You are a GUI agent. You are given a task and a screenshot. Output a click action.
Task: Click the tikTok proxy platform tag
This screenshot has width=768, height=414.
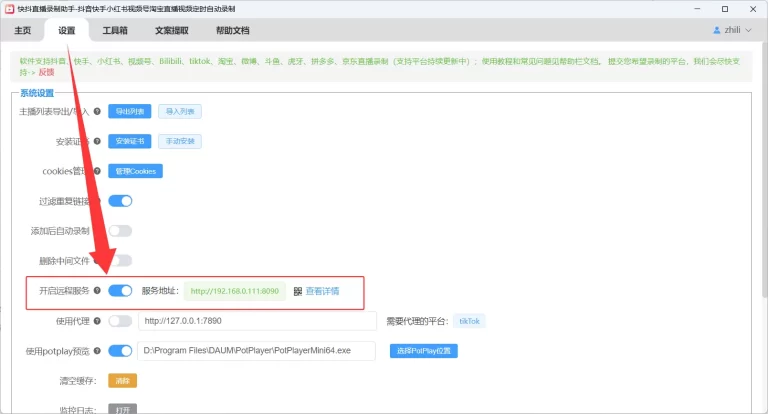click(x=469, y=321)
